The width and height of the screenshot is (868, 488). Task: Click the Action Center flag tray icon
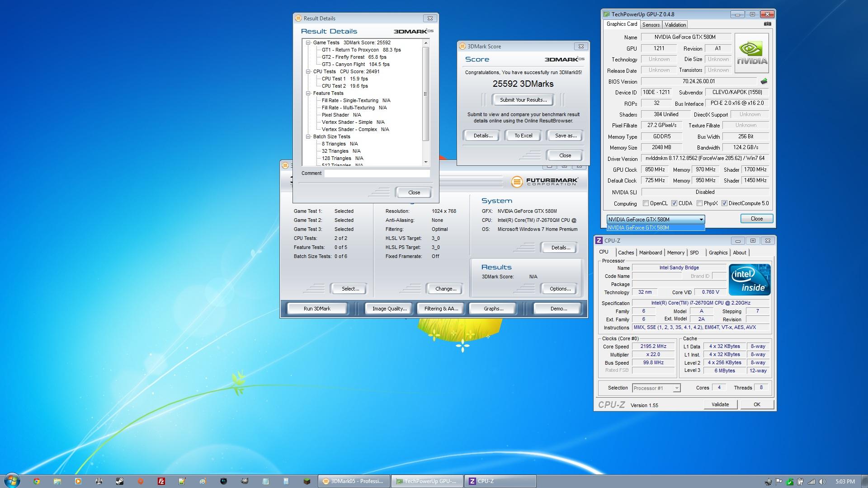779,482
